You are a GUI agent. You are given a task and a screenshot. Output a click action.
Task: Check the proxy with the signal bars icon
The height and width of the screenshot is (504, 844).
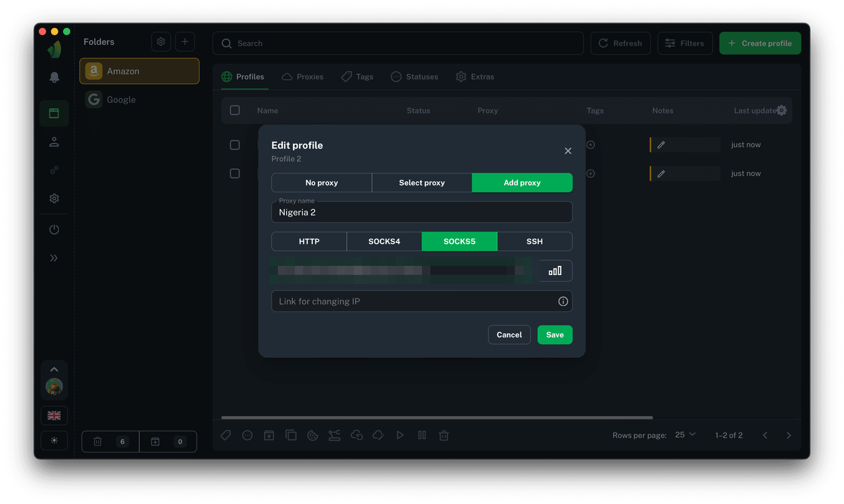click(555, 271)
